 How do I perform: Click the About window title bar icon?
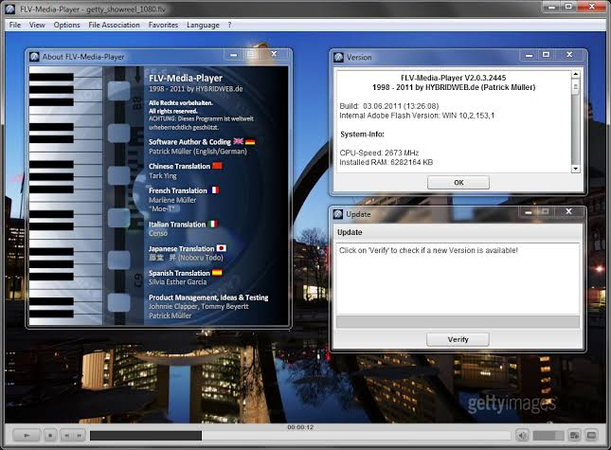click(x=36, y=55)
